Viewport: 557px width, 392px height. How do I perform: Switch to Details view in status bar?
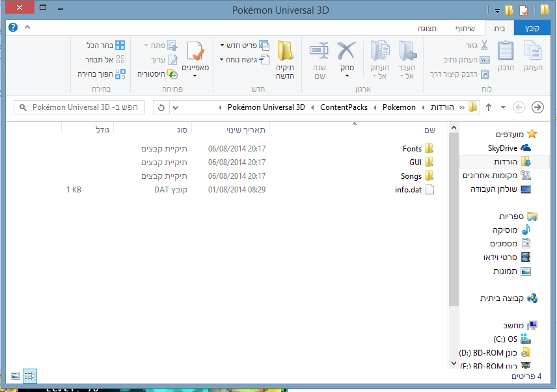29,376
